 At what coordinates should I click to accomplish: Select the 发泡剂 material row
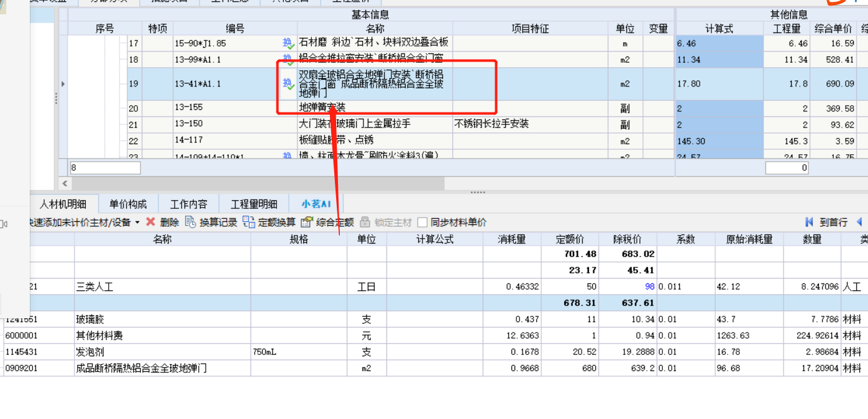tap(435, 352)
